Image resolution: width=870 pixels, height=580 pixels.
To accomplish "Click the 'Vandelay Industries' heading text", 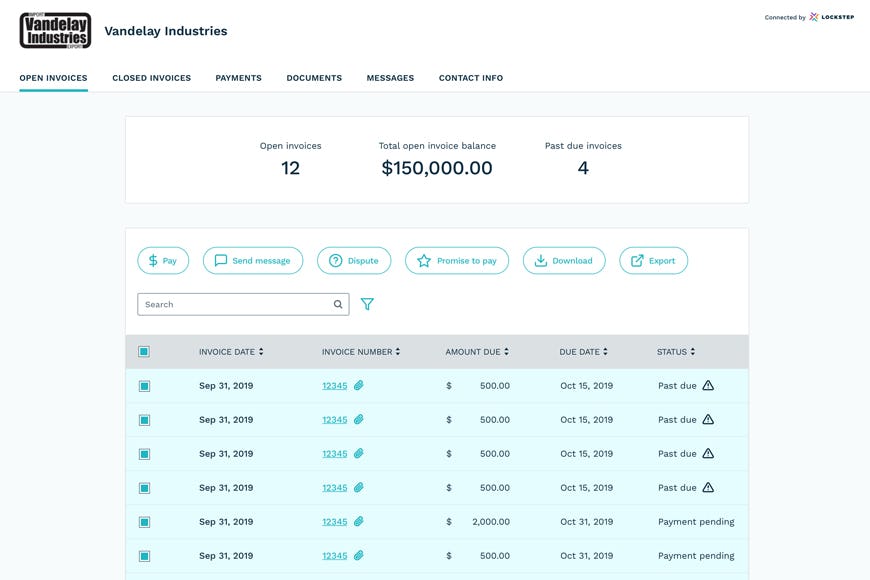I will (166, 31).
